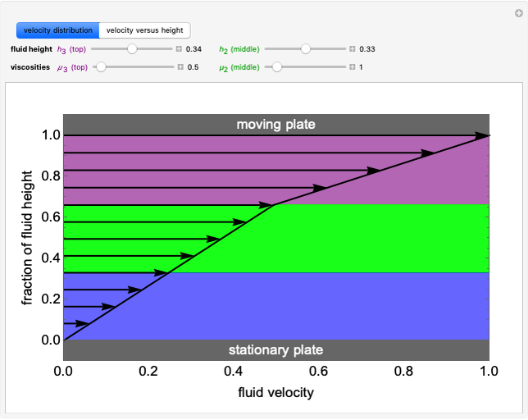The image size is (528, 420).
Task: Click the μ2 value reading 1
Action: point(362,67)
